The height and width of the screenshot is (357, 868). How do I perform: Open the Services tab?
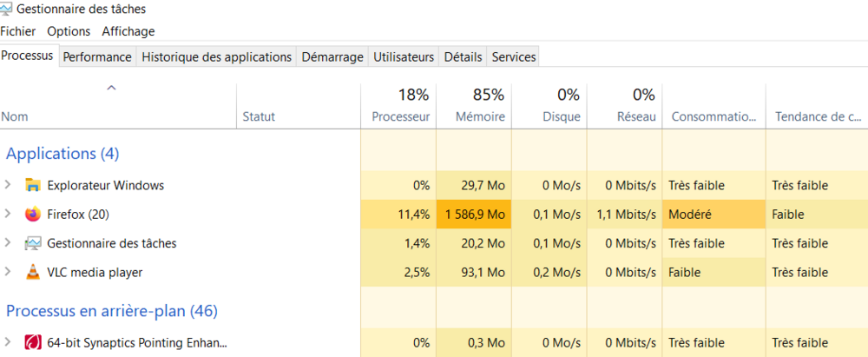tap(513, 56)
